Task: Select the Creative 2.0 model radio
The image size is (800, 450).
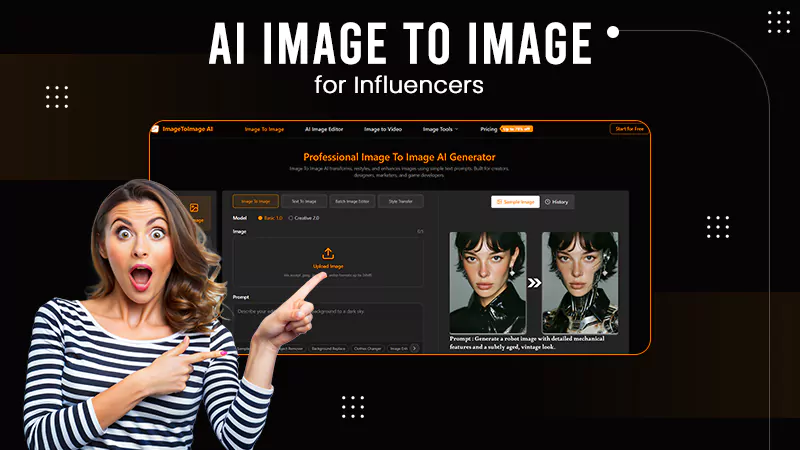Action: 291,218
